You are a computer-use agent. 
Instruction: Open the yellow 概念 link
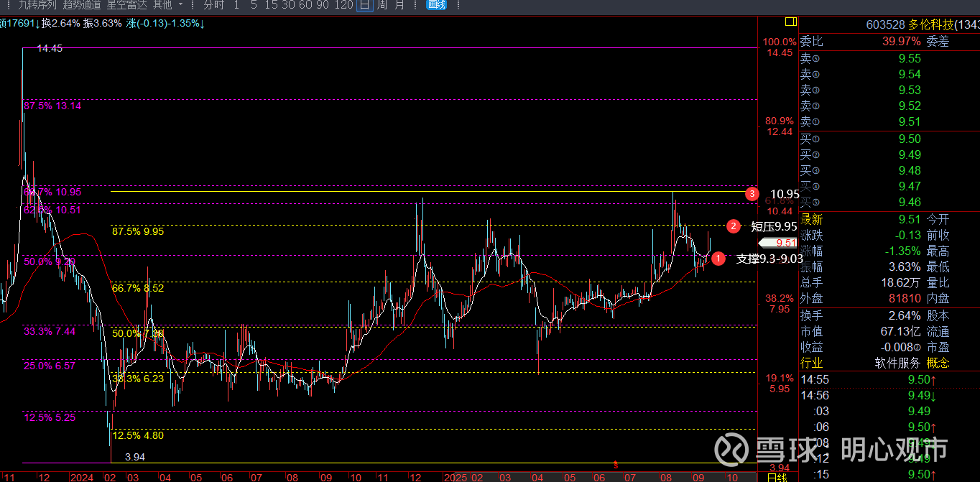(938, 363)
